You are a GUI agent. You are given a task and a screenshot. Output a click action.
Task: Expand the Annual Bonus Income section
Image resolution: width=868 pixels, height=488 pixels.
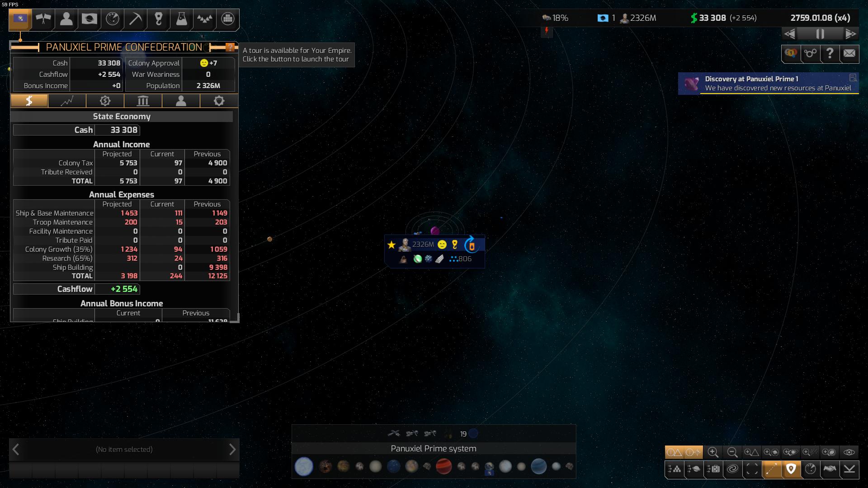pos(121,303)
